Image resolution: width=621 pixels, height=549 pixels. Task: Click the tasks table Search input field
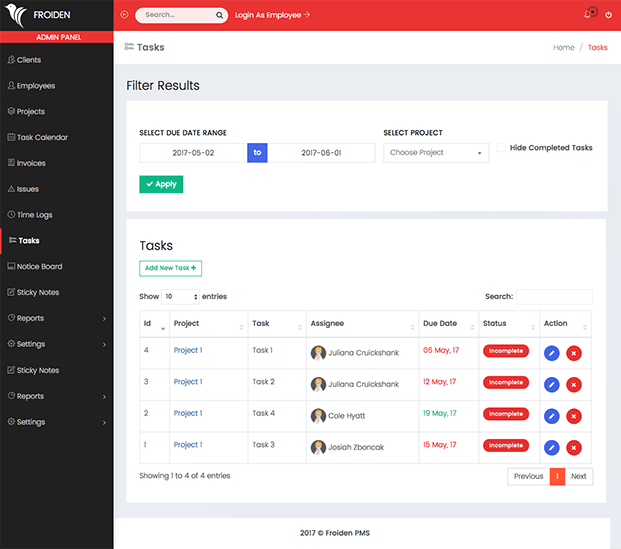point(554,297)
